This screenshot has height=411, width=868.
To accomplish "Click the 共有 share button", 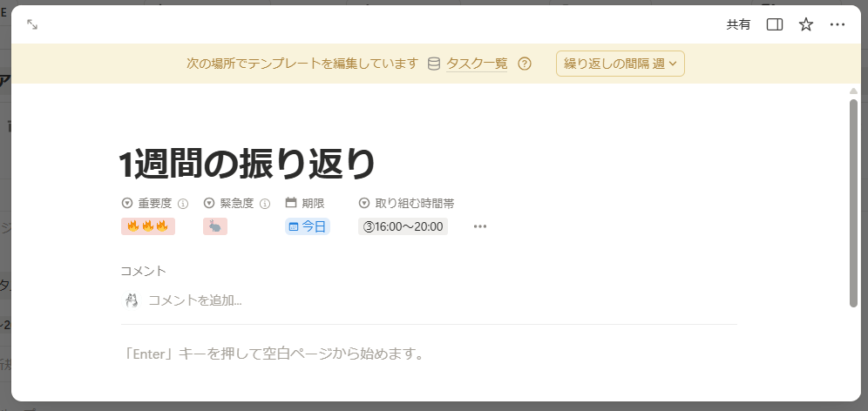I will (x=738, y=25).
